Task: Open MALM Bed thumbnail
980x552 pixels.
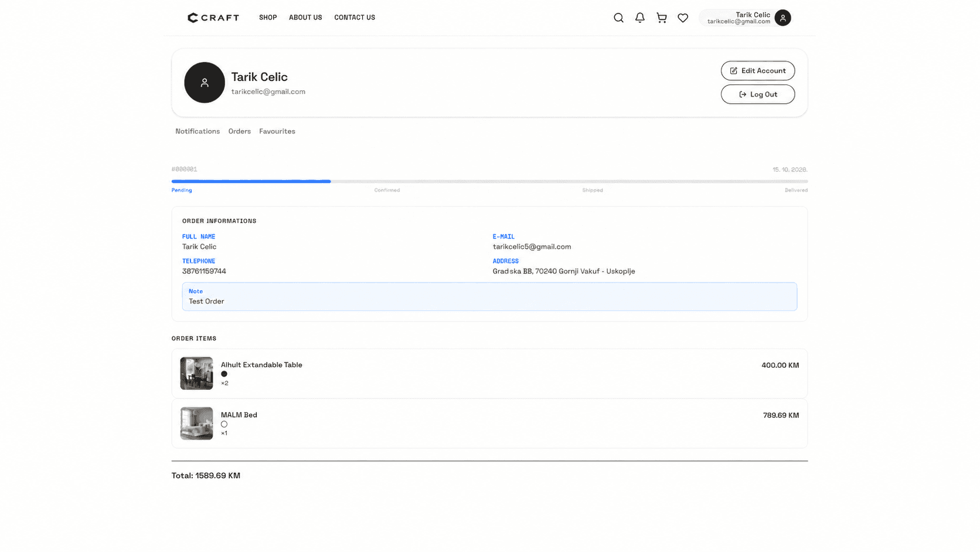Action: point(196,424)
